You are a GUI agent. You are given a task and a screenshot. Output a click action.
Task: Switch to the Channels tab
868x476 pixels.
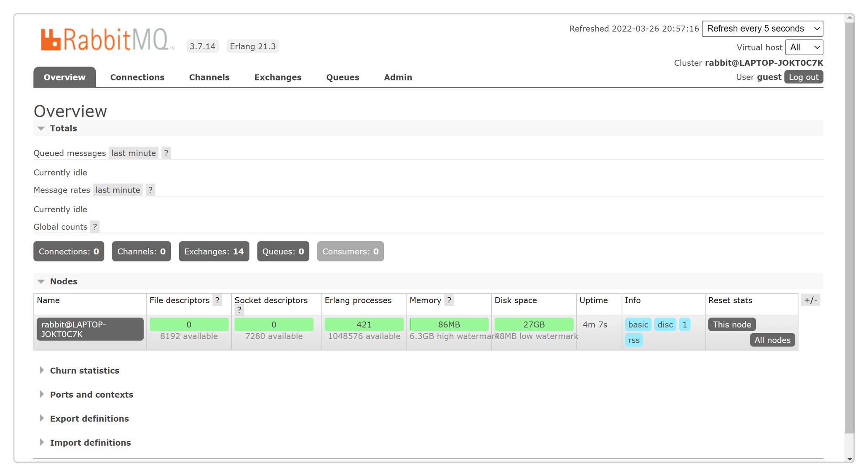(x=209, y=77)
